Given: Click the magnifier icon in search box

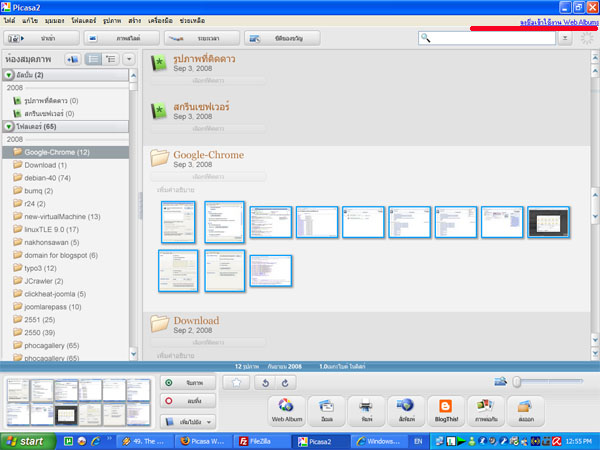Looking at the screenshot, I should 426,38.
